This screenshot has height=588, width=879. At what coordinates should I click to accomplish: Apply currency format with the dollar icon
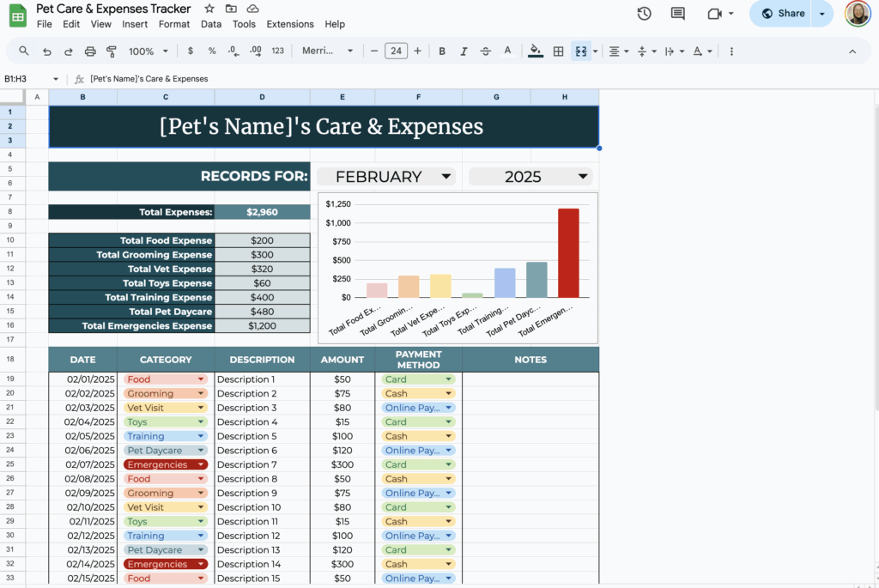click(190, 51)
